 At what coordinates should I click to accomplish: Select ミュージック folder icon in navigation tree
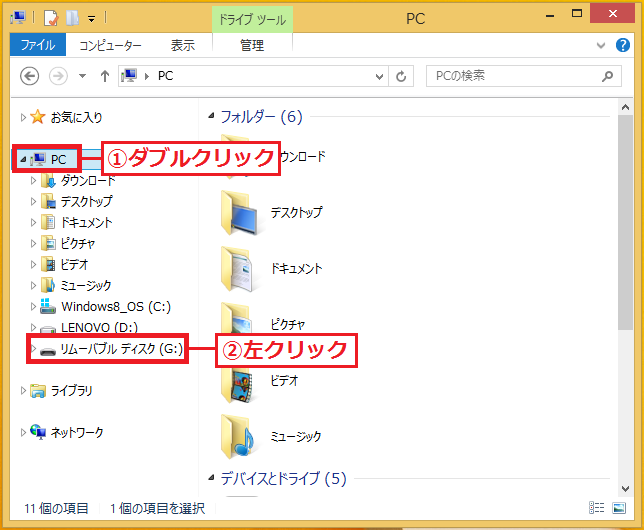point(48,285)
